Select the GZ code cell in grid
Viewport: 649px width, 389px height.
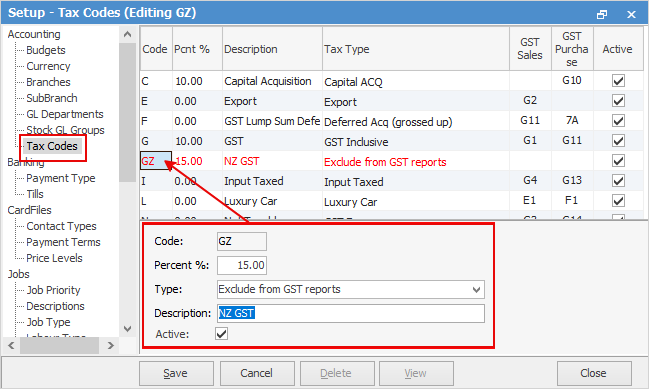click(156, 161)
